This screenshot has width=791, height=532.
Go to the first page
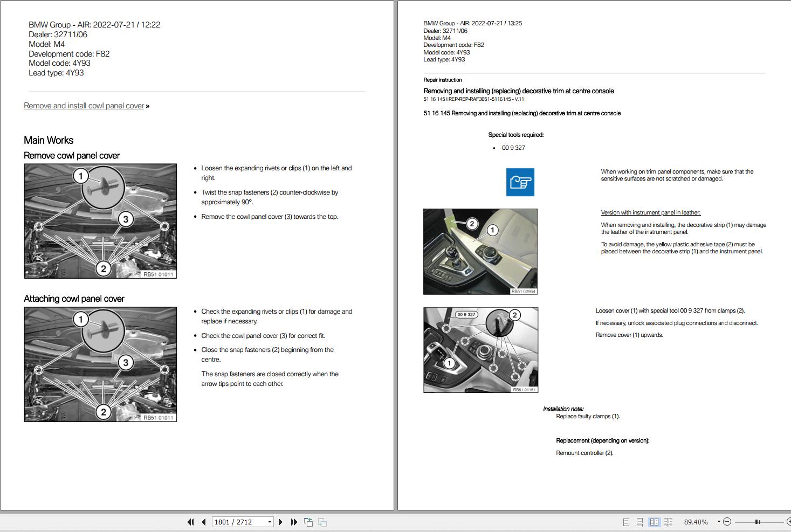click(190, 522)
